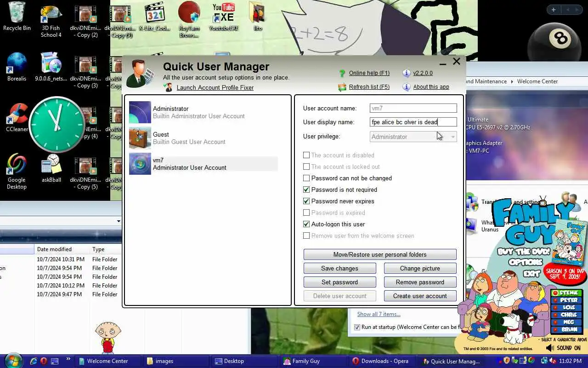
Task: Click Save changes button
Action: (339, 268)
